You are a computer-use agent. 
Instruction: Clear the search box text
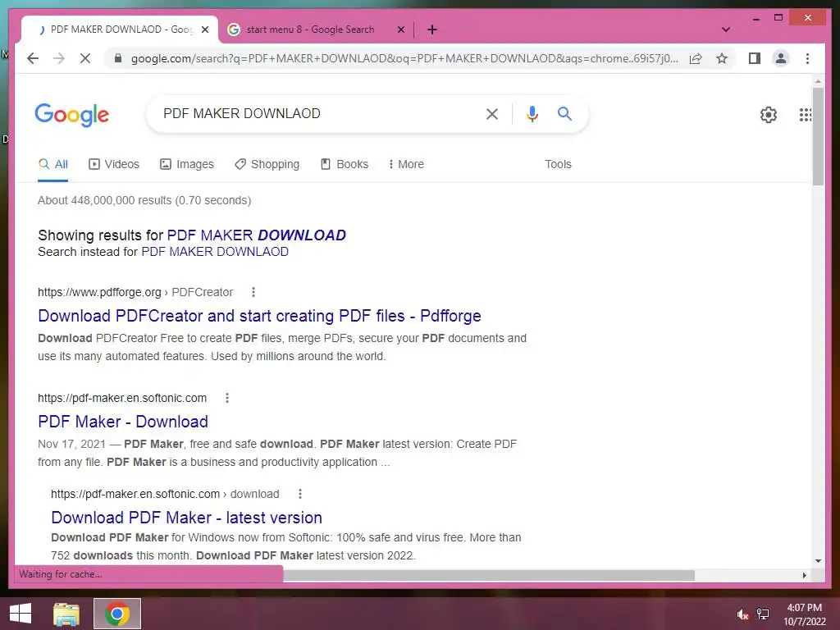tap(492, 113)
